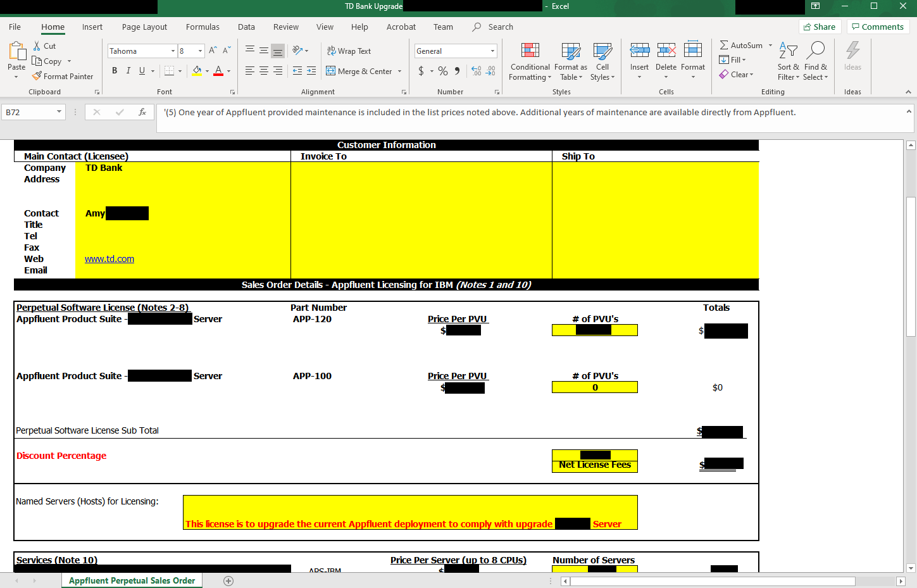Follow the www.td.com hyperlink

[109, 259]
